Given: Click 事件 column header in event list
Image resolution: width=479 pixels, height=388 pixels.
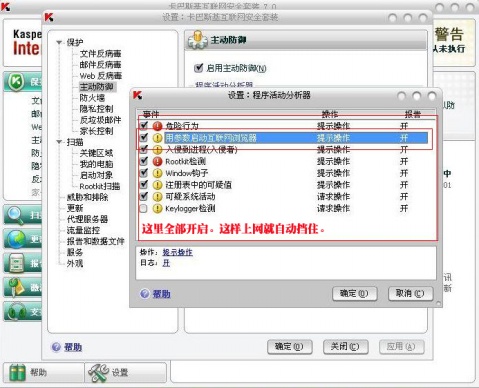Looking at the screenshot, I should point(151,114).
